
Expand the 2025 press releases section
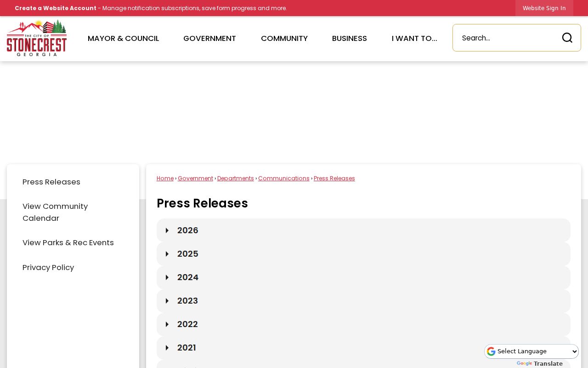pos(363,254)
